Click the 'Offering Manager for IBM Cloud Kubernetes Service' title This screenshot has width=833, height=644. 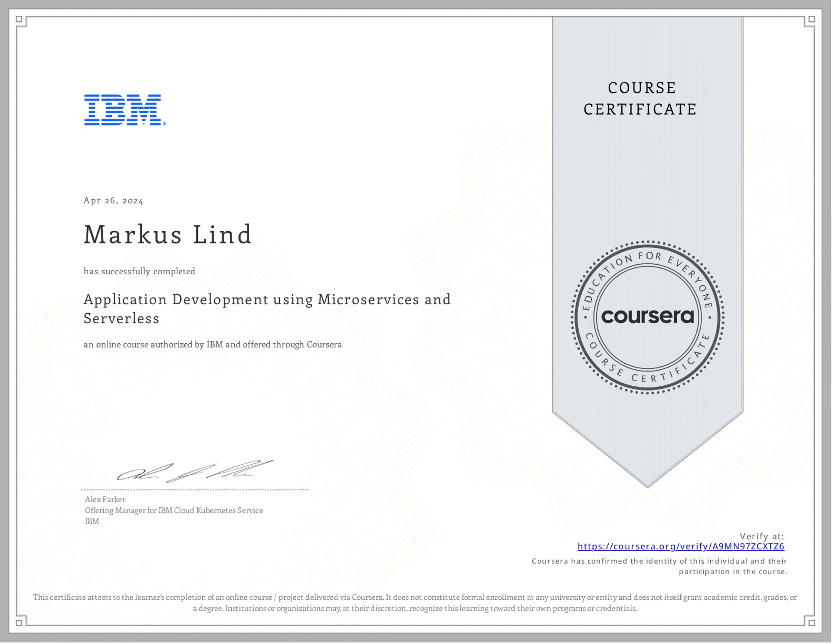[174, 511]
